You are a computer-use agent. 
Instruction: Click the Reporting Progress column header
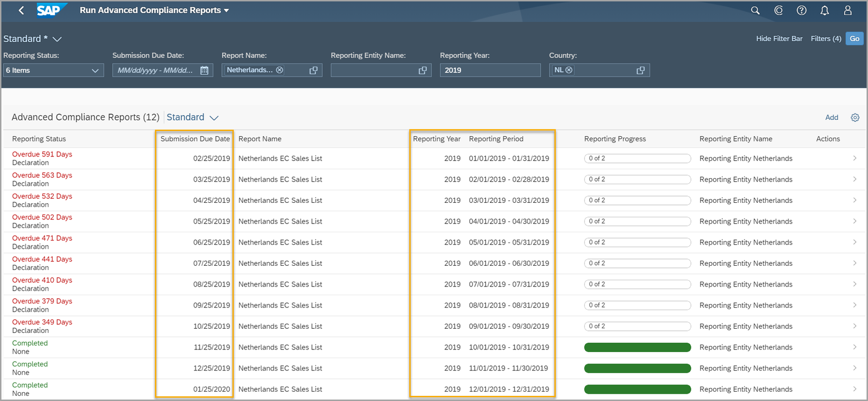615,139
